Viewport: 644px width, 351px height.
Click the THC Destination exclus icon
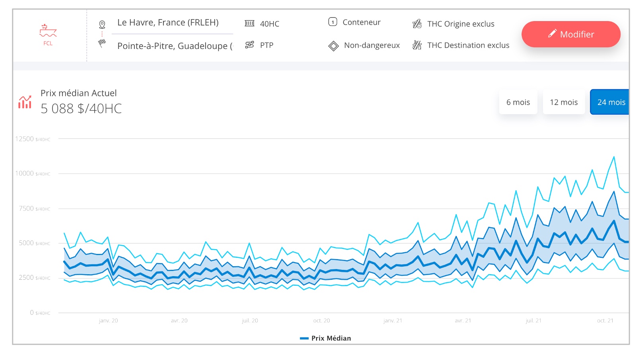click(417, 45)
